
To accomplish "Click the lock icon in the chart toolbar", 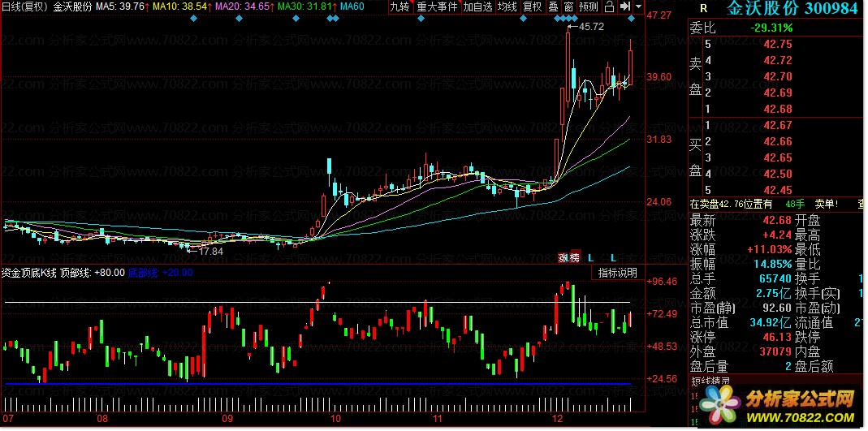I will tap(609, 7).
